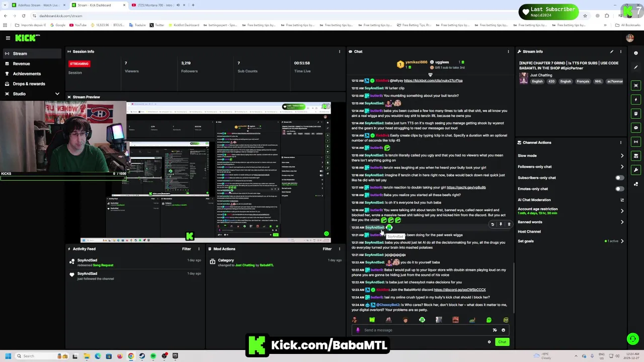Click green support bubble icon at bottom right
644x362 pixels.
tap(633, 339)
